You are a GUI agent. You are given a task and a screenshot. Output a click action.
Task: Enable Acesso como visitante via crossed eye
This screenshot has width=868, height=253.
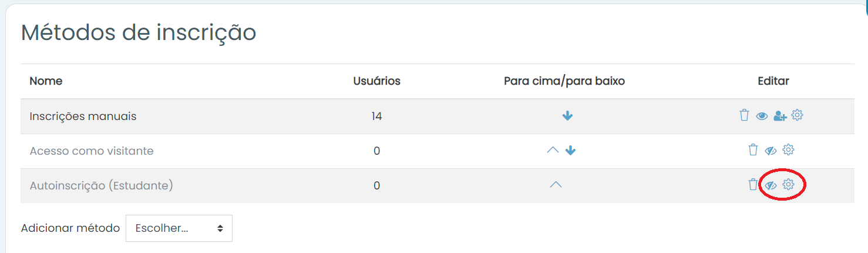[771, 151]
